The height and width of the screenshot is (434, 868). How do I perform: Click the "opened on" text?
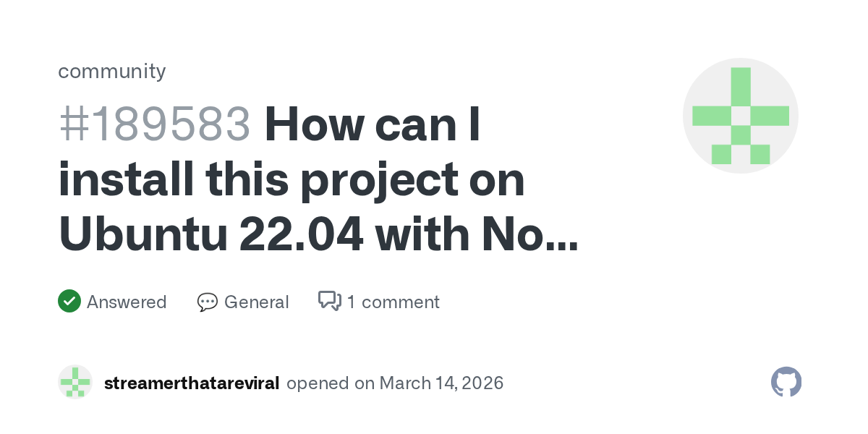(330, 383)
